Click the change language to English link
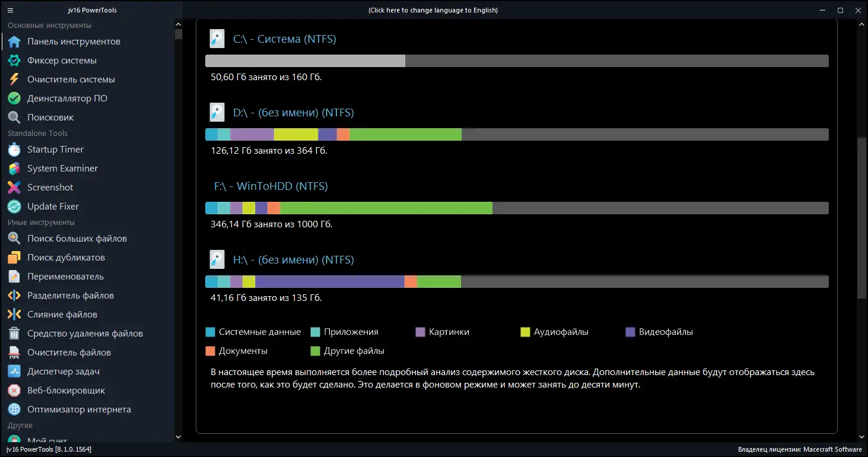 point(433,10)
